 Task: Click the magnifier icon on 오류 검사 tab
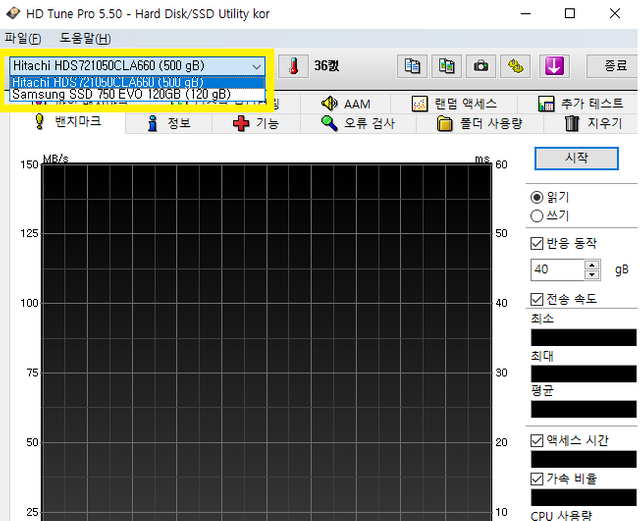[x=329, y=123]
